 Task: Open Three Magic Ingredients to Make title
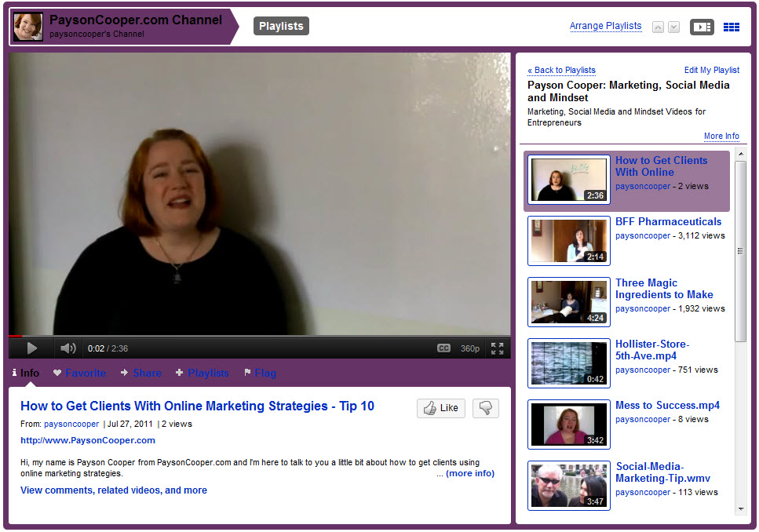[664, 289]
